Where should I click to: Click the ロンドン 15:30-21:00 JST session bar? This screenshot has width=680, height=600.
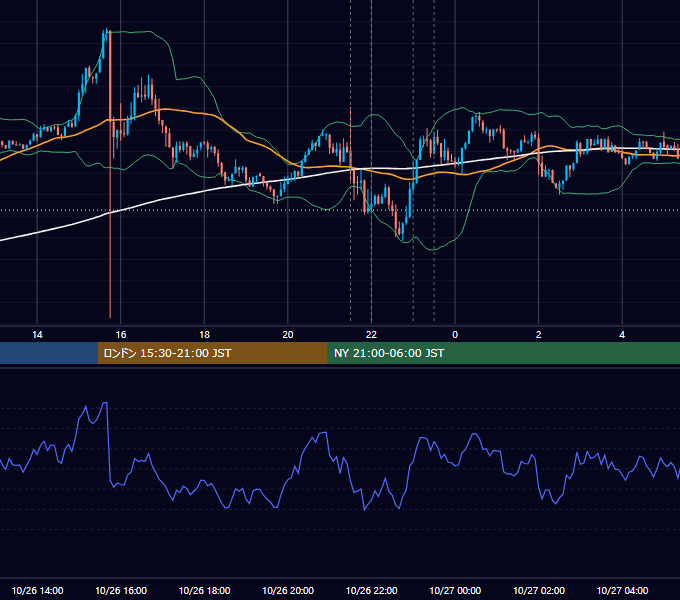(212, 353)
